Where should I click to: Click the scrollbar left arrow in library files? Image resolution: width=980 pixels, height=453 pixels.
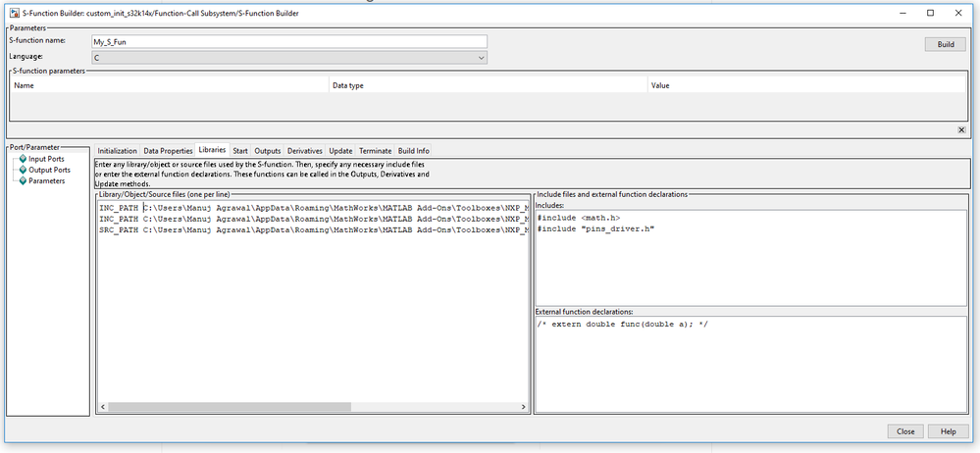point(103,407)
